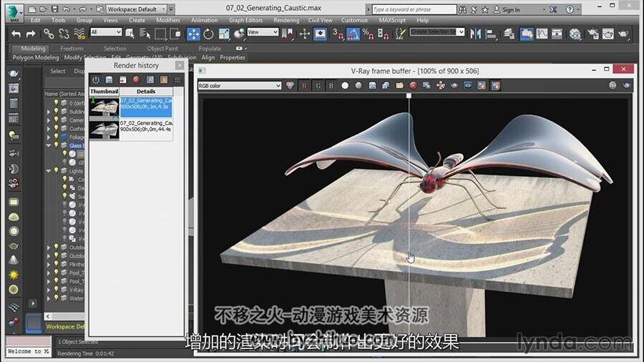Viewport: 644px width, 362px height.
Task: Open the Create Selection Set dropdown
Action: [437, 31]
